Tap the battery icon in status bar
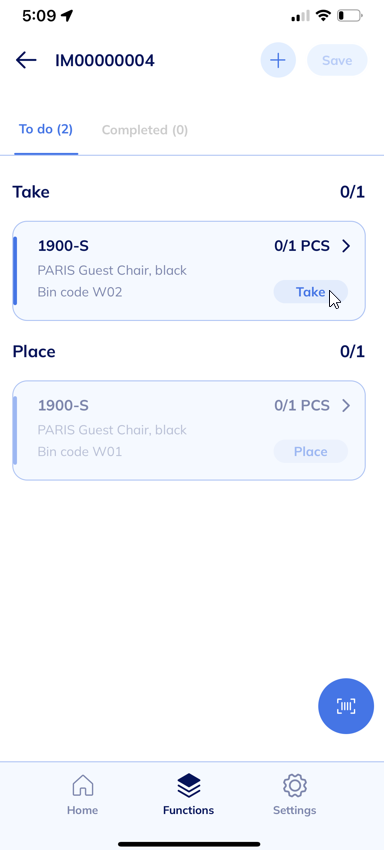 pos(350,16)
